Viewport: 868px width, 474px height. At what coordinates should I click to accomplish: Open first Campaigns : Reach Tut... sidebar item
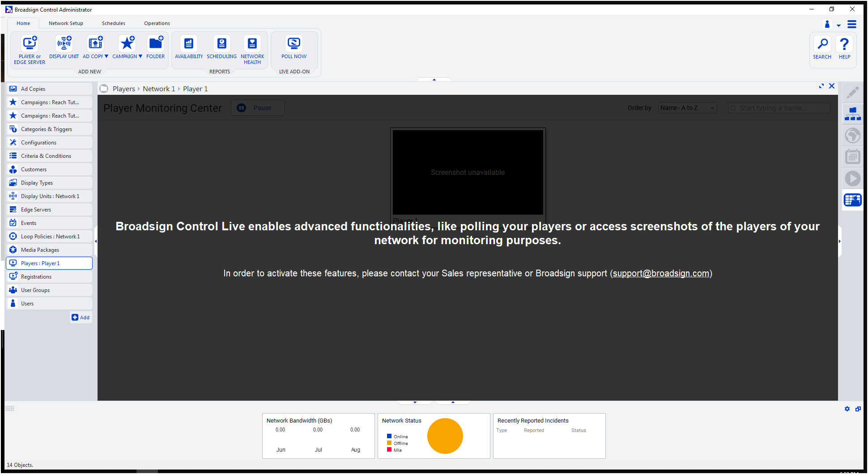[x=49, y=102]
